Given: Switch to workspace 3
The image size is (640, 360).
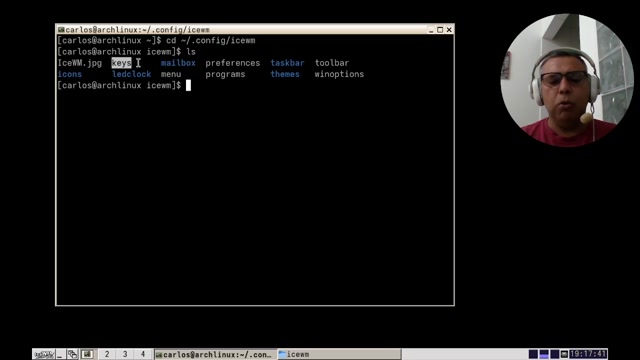Looking at the screenshot, I should coord(125,354).
